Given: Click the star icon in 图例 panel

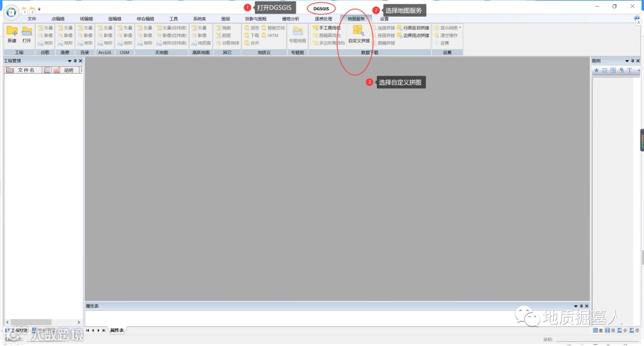Looking at the screenshot, I should click(x=596, y=70).
